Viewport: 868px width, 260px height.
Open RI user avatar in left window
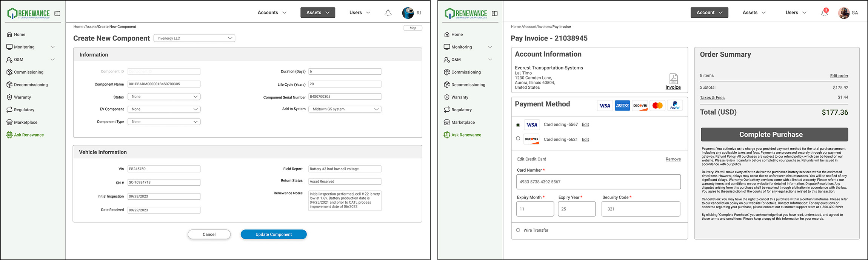click(x=408, y=13)
